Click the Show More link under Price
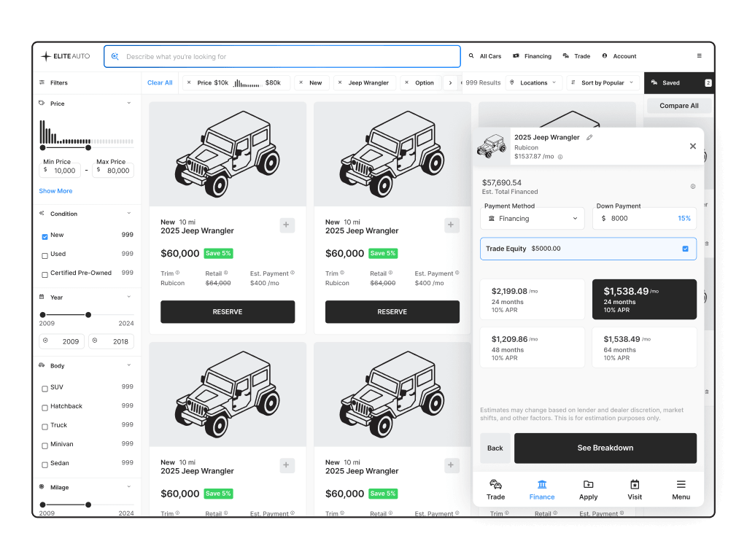 pyautogui.click(x=55, y=191)
